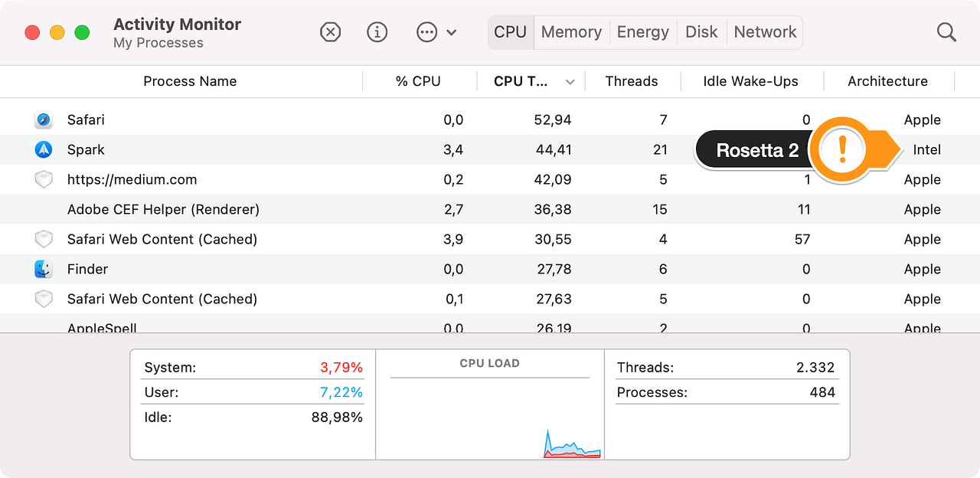Screen dimensions: 980x478
Task: Sort by Idle Wake-Ups column
Action: point(751,81)
